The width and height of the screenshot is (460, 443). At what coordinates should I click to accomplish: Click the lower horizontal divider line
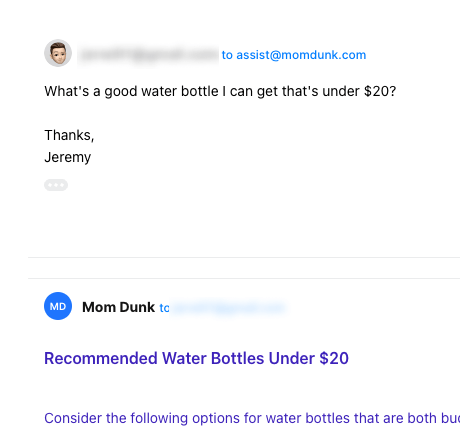tap(244, 278)
